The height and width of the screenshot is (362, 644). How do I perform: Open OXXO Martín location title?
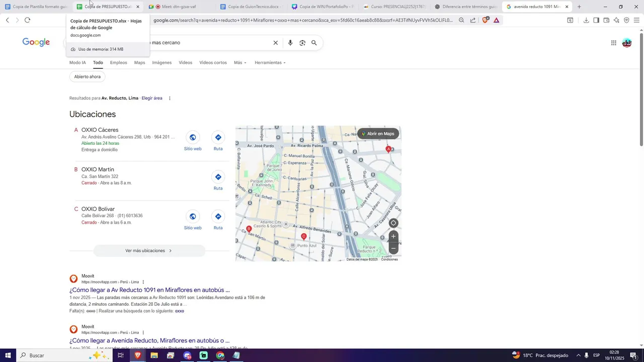[98, 169]
